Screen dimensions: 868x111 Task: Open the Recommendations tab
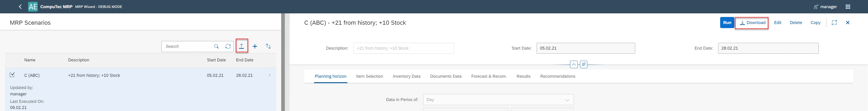tap(557, 76)
